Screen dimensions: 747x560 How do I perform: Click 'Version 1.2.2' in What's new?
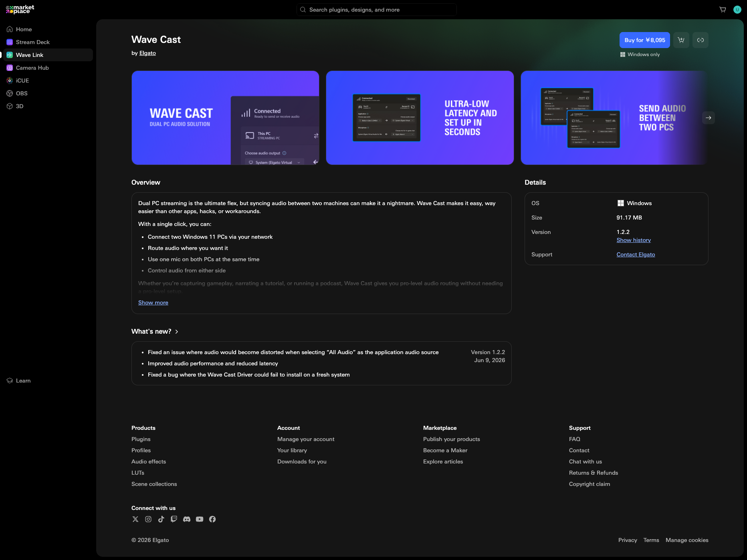(488, 352)
